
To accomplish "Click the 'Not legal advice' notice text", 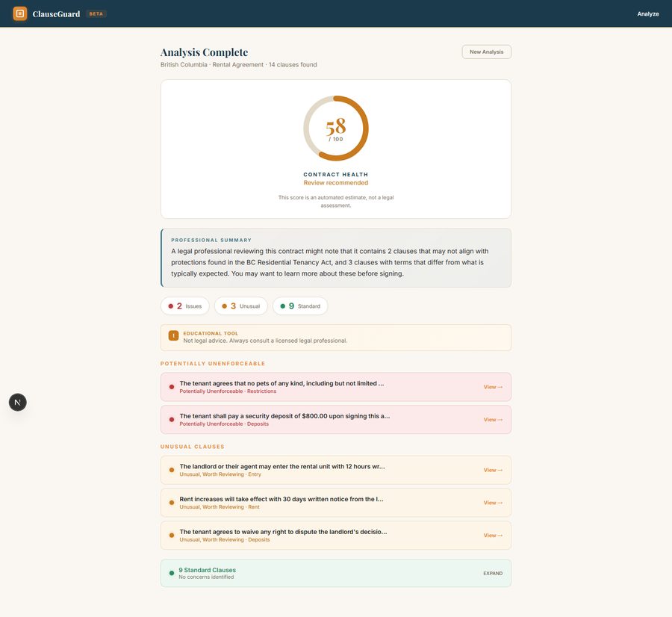I will point(265,341).
